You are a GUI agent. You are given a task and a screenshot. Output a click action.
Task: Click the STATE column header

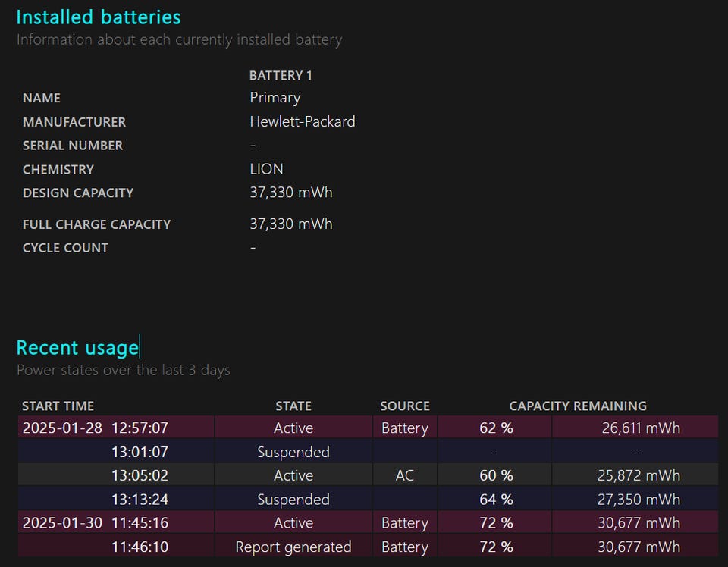[293, 406]
